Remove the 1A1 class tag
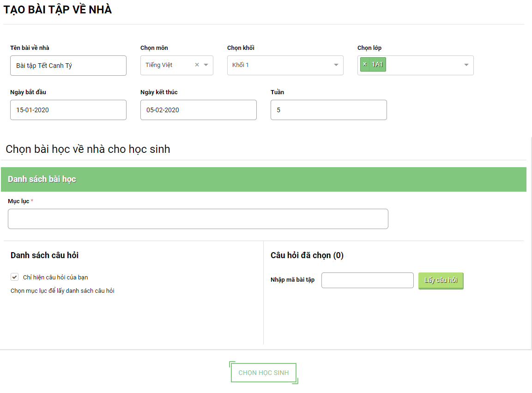 (x=365, y=65)
